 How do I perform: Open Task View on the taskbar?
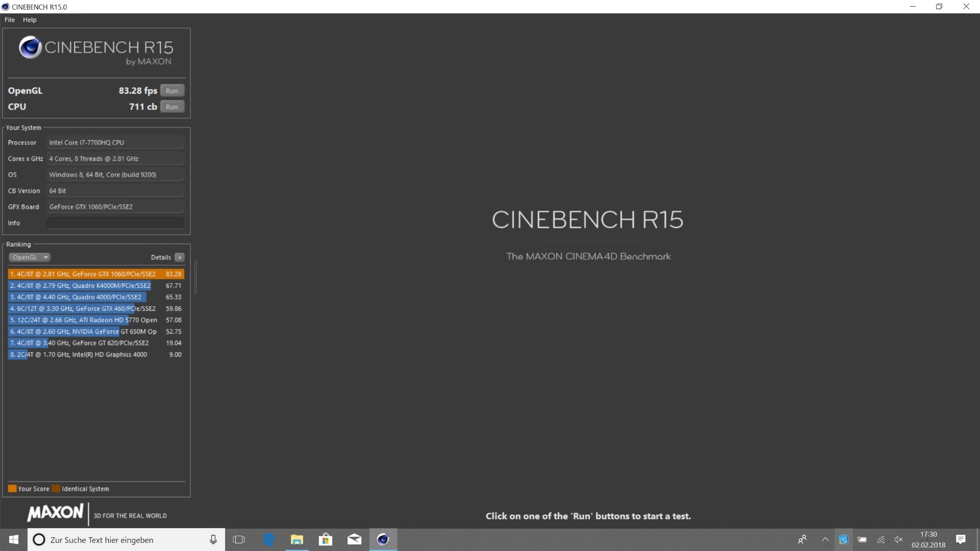(239, 540)
